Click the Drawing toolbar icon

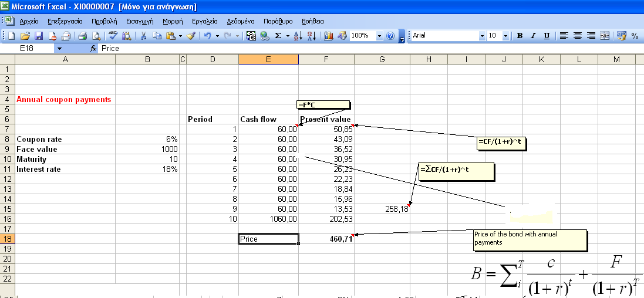coord(342,36)
